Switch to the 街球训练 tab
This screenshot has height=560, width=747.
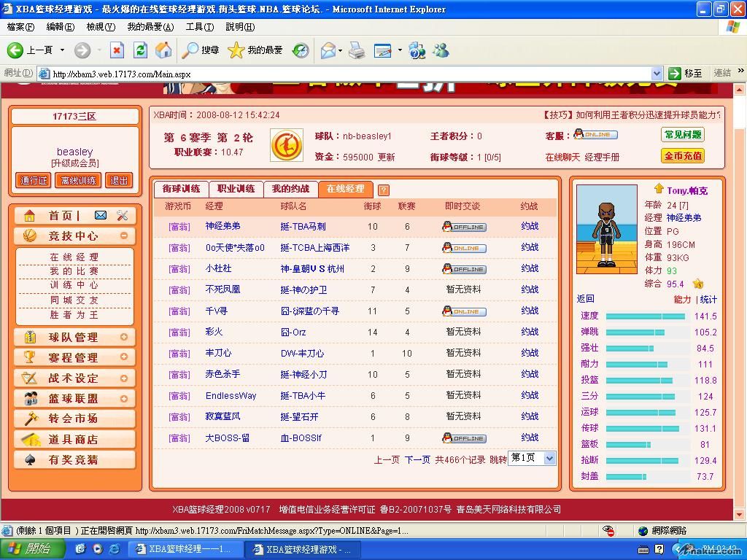(x=181, y=189)
